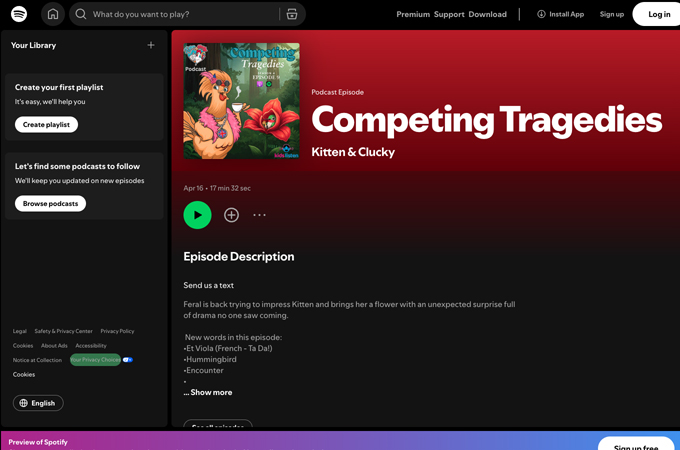The height and width of the screenshot is (450, 680).
Task: Click the Spotify logo
Action: [x=19, y=14]
